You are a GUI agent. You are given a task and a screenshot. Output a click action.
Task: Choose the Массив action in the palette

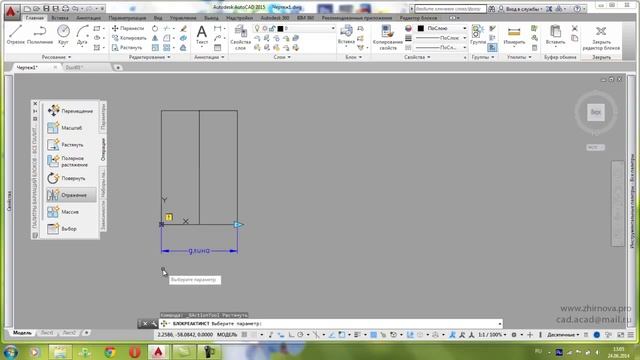tap(70, 212)
